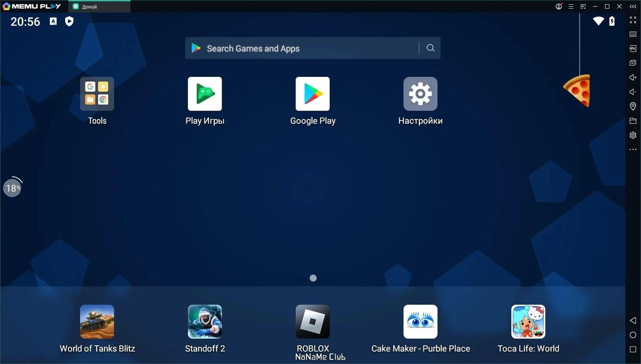Viewport: 641px width, 364px height.
Task: Collapse the sidebar with triple chevron
Action: coord(633,6)
